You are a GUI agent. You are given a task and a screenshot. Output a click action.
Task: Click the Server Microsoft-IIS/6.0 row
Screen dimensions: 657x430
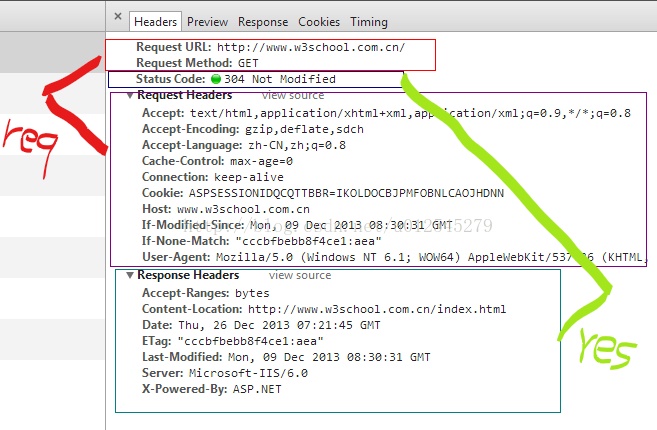click(220, 373)
